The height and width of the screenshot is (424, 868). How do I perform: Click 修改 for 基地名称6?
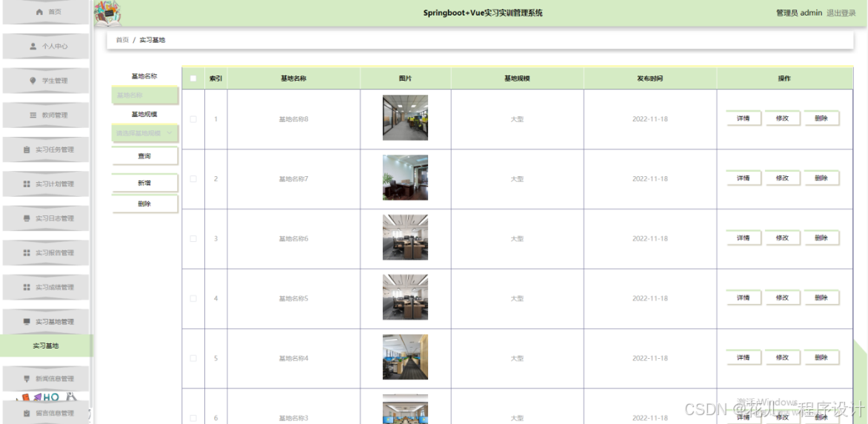pos(782,238)
